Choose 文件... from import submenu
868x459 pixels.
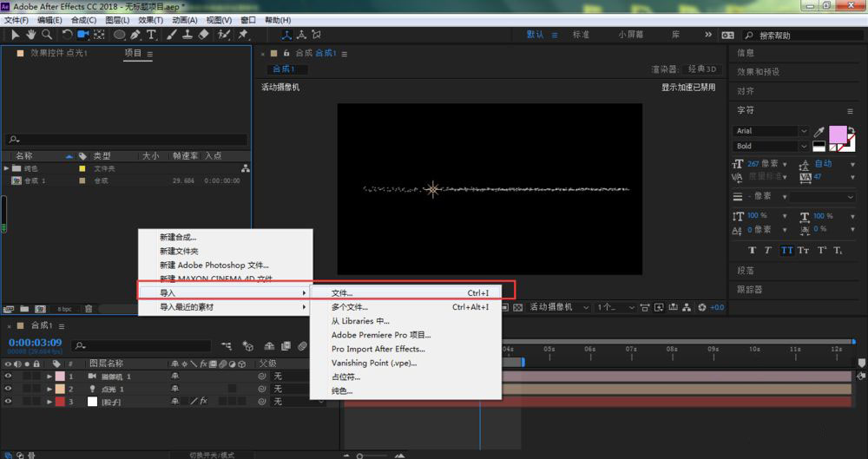(x=405, y=293)
